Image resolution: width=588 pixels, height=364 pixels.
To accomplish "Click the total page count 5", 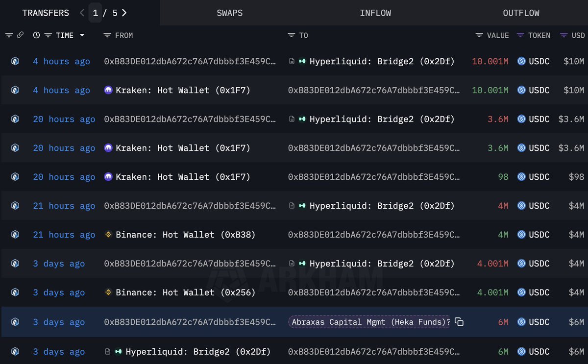I will [115, 13].
